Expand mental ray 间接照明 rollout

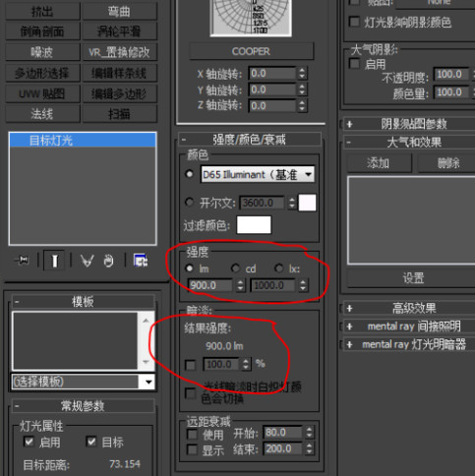click(409, 327)
